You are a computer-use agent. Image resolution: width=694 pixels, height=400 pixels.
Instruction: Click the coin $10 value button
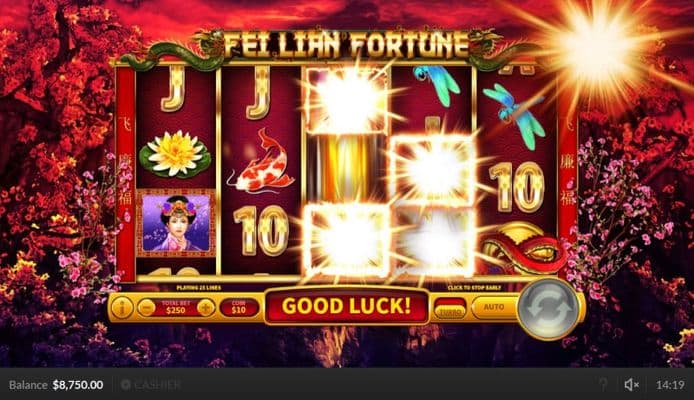(x=239, y=307)
